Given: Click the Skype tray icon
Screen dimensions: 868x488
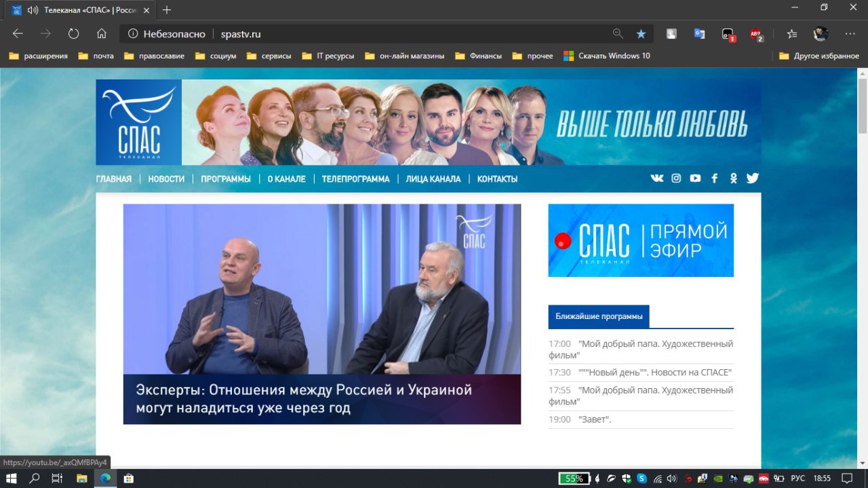Looking at the screenshot, I should pyautogui.click(x=642, y=478).
